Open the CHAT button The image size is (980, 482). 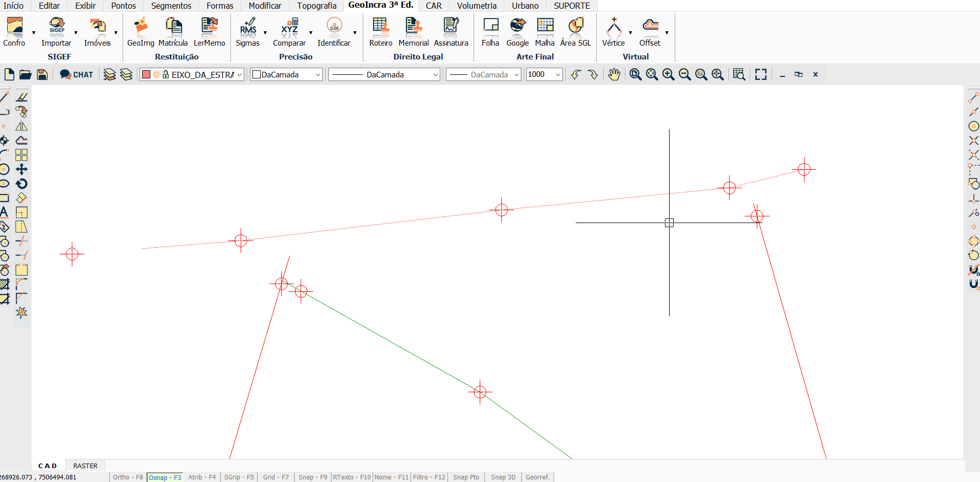(76, 75)
